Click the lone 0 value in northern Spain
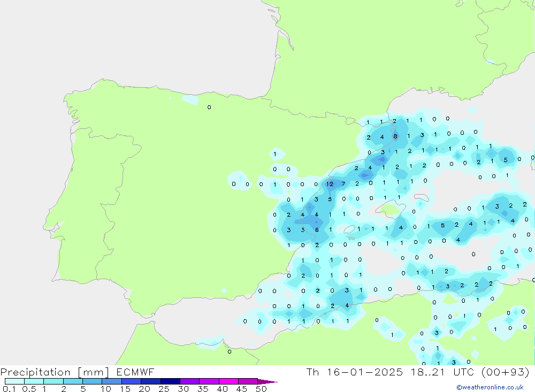The height and width of the screenshot is (392, 535). (x=209, y=107)
